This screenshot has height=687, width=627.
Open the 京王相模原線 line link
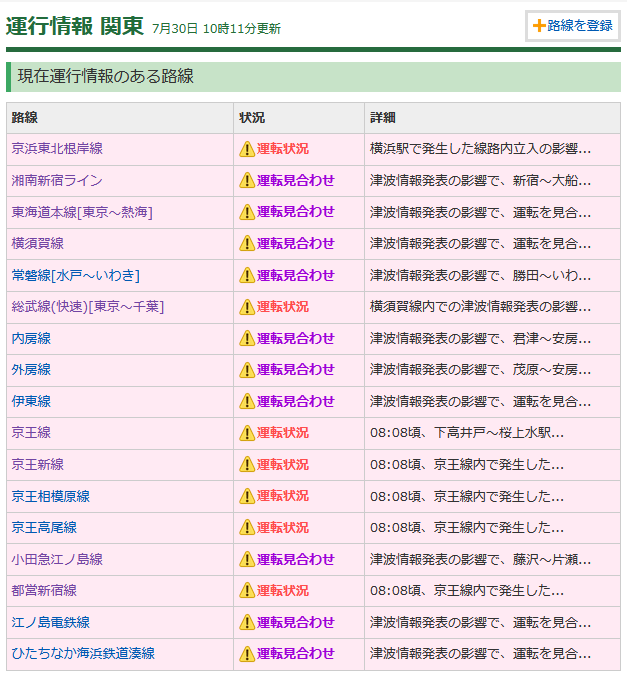tap(50, 496)
